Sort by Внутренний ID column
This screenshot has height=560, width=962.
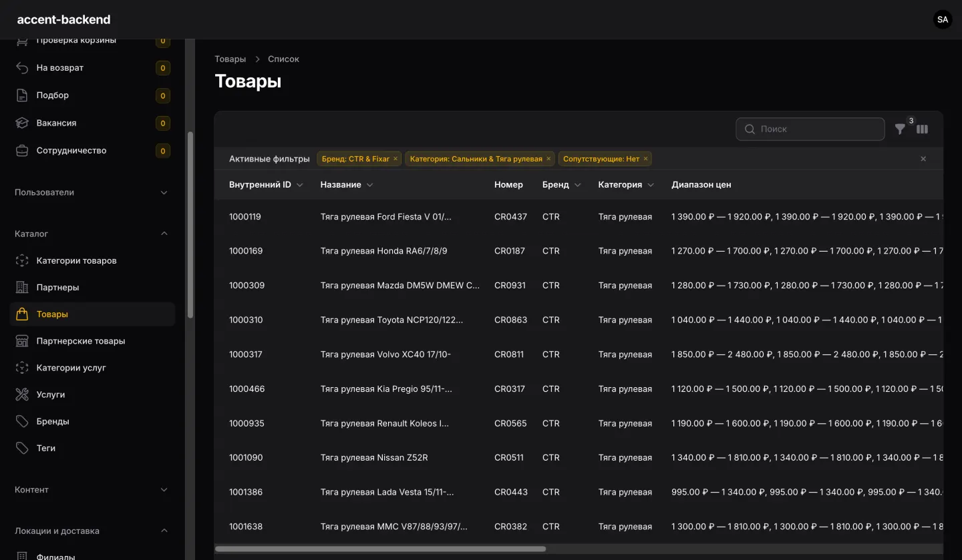pyautogui.click(x=266, y=185)
